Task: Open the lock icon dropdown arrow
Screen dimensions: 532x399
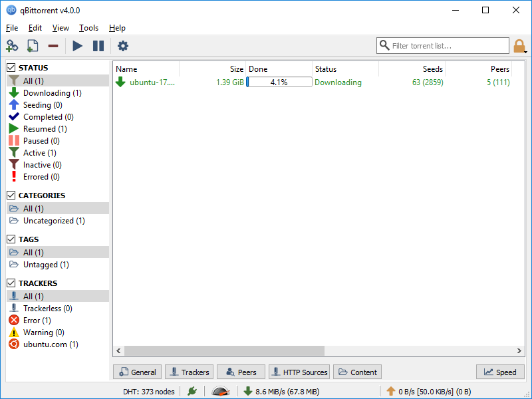Action: (x=526, y=51)
